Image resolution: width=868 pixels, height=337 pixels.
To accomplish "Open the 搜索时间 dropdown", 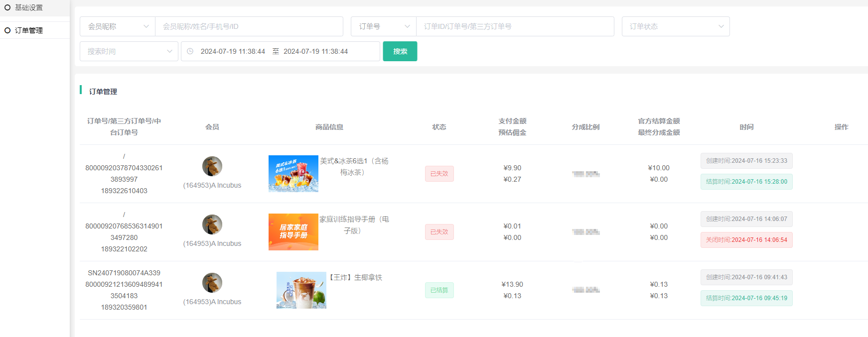I will click(x=129, y=51).
